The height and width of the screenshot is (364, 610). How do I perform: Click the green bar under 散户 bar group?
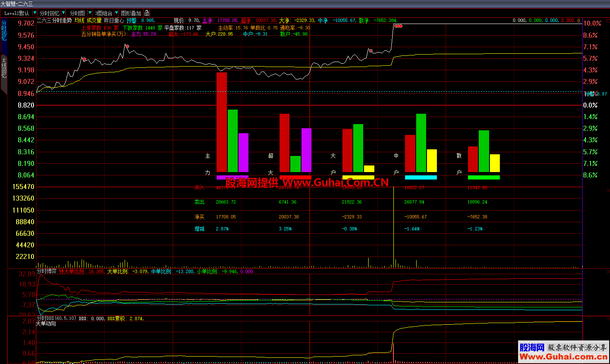pyautogui.click(x=484, y=177)
